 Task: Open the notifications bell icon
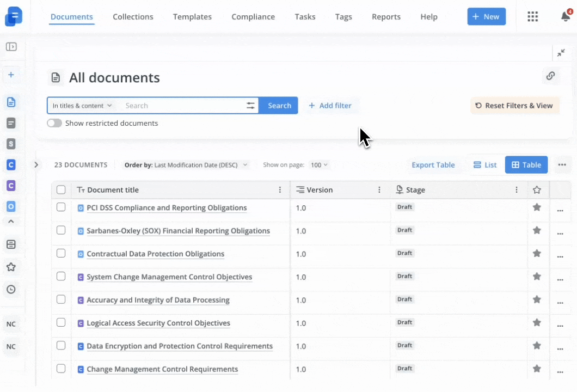pos(566,16)
